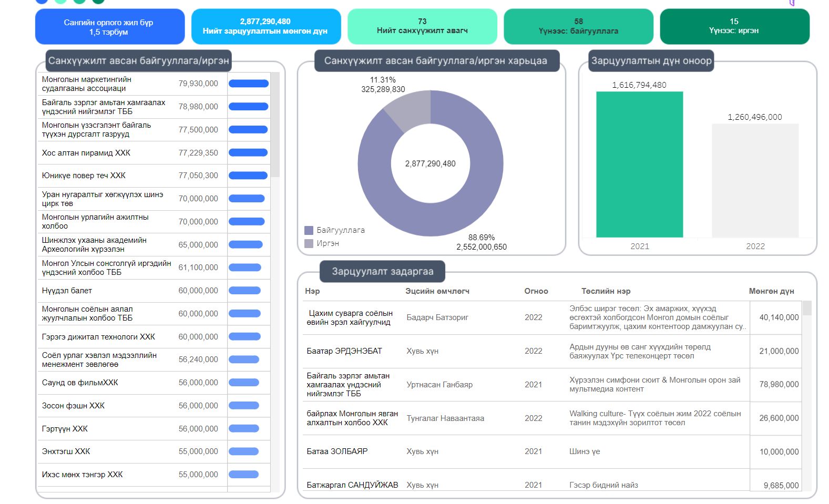Click the Зарцуулалт задаргаа table scrollbar
Screen dimensions: 829x504
(x=807, y=308)
